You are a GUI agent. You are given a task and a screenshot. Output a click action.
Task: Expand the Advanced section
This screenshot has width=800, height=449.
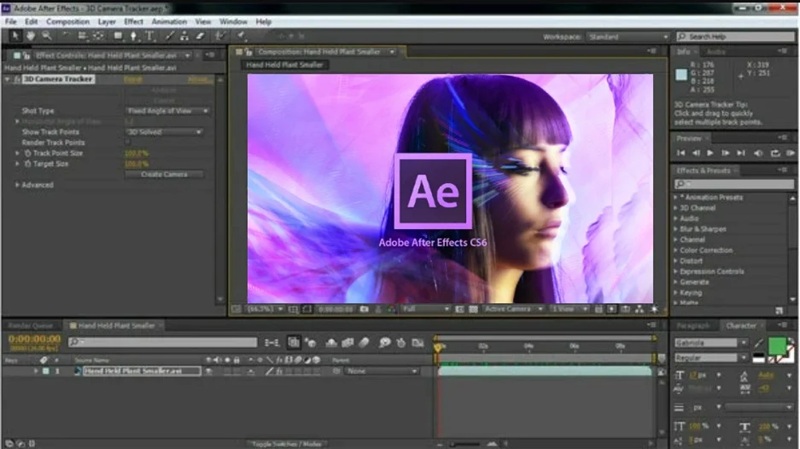[17, 185]
